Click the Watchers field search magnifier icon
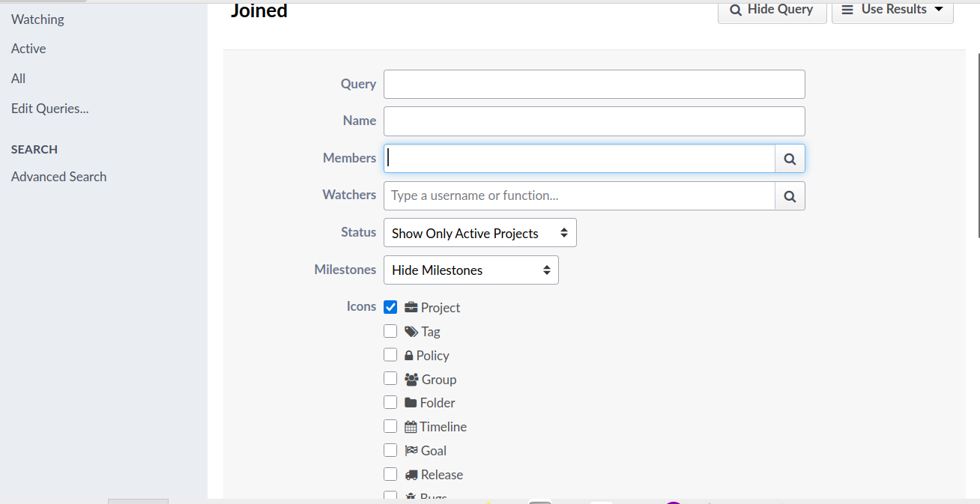 [790, 196]
